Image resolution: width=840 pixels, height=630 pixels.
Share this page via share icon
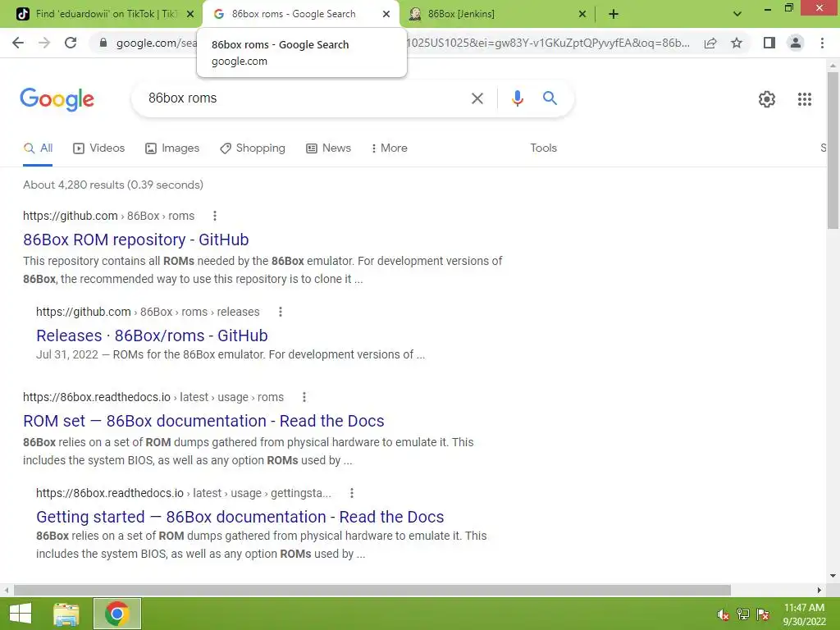pos(710,43)
